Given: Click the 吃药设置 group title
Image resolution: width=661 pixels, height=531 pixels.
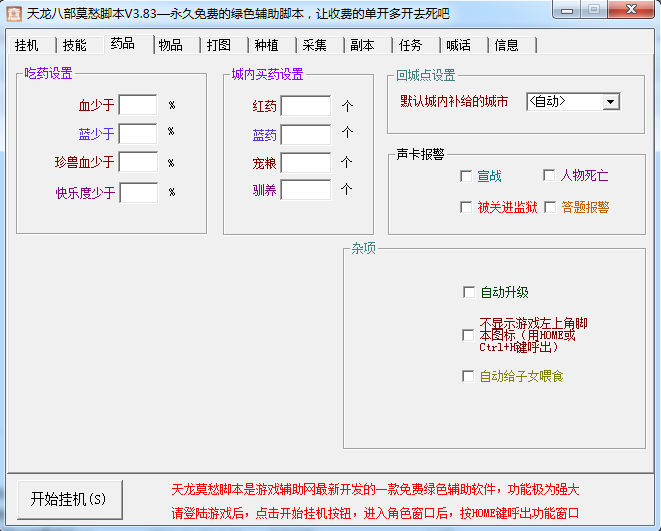Looking at the screenshot, I should (48, 73).
